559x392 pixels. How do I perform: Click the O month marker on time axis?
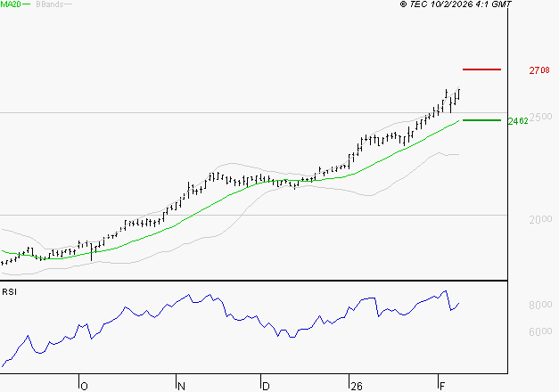pos(84,387)
